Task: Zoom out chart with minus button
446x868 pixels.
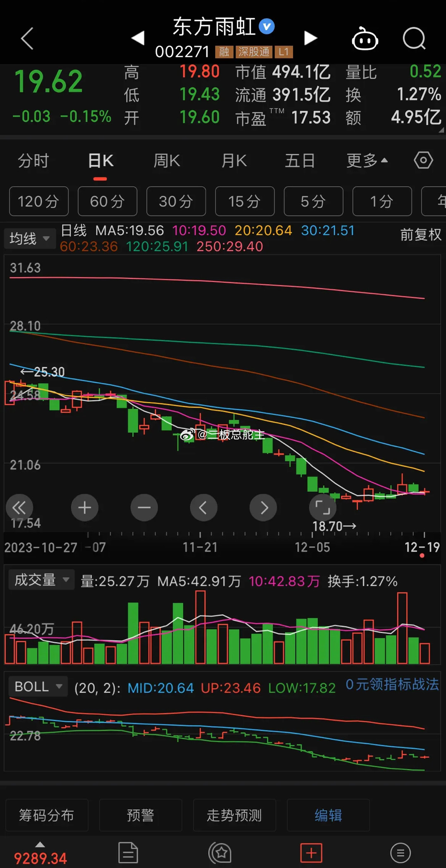Action: click(x=144, y=507)
